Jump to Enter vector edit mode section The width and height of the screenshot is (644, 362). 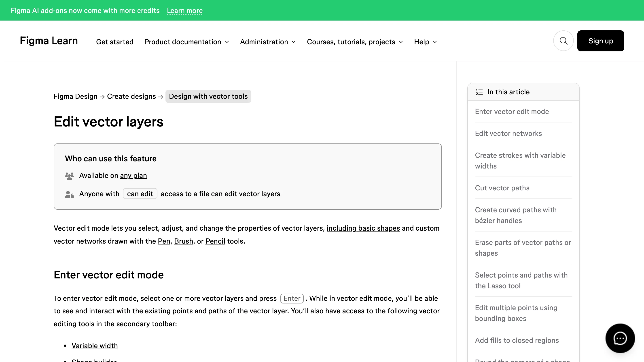point(512,112)
